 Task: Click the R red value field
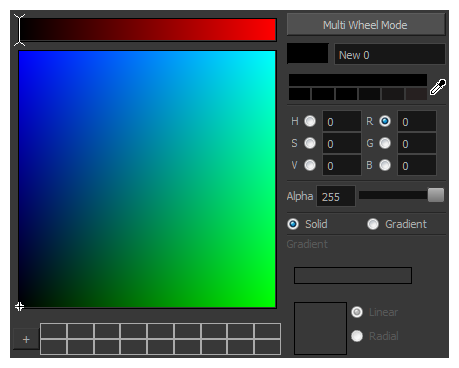pyautogui.click(x=417, y=121)
